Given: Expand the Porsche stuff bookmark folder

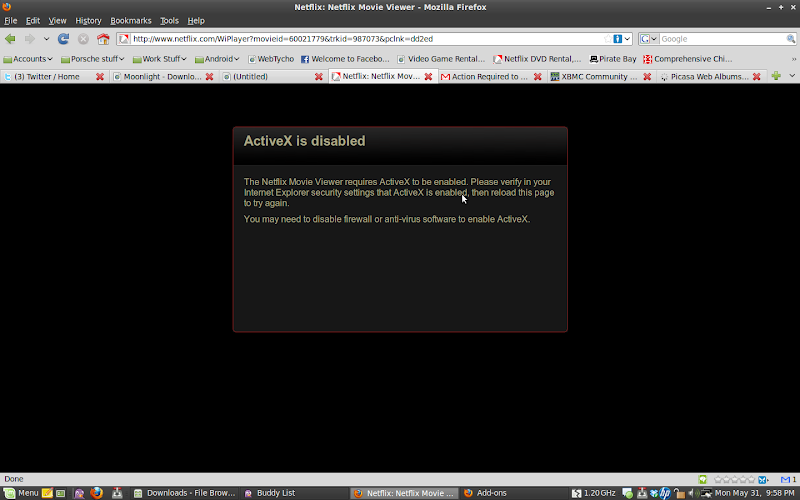Looking at the screenshot, I should (92, 59).
